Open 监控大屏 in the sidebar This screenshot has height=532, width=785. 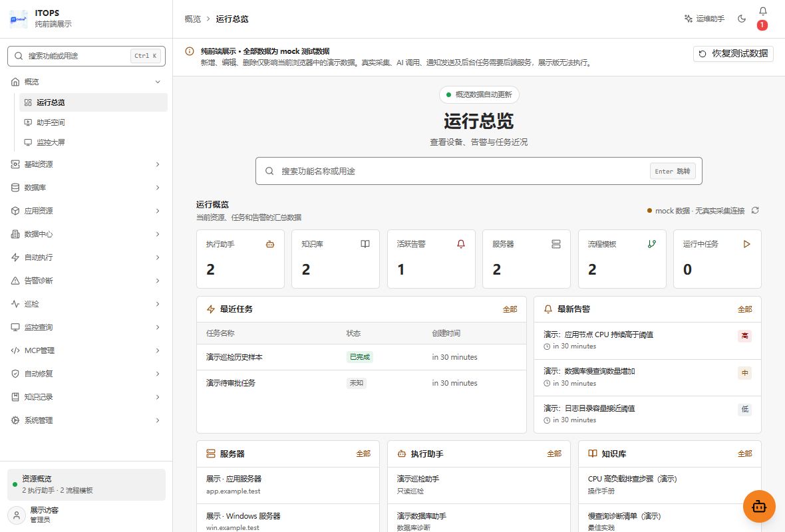click(93, 142)
